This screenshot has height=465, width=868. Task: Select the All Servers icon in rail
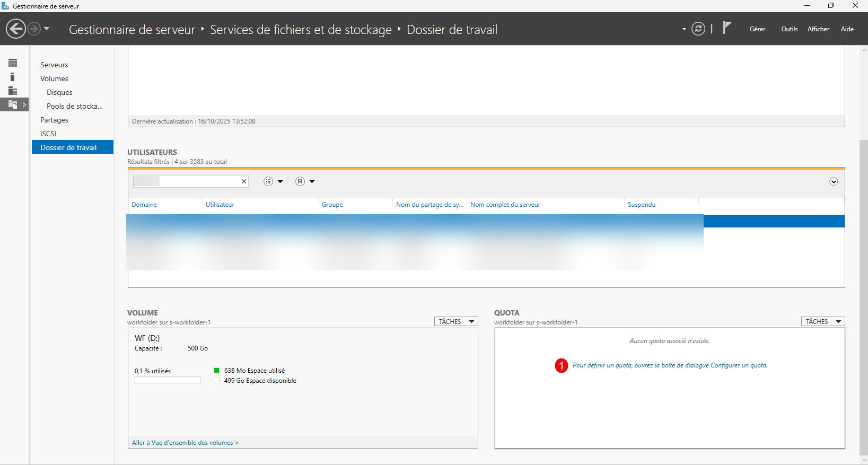coord(13,91)
